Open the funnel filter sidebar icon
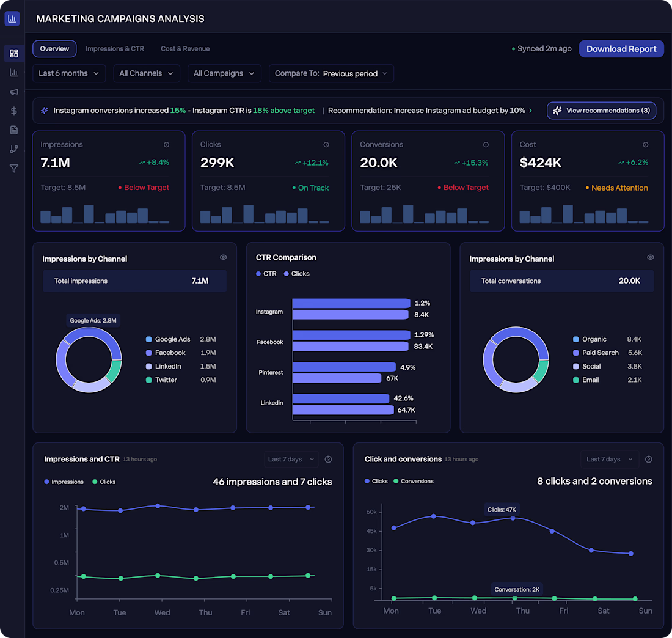672x638 pixels. coord(13,169)
